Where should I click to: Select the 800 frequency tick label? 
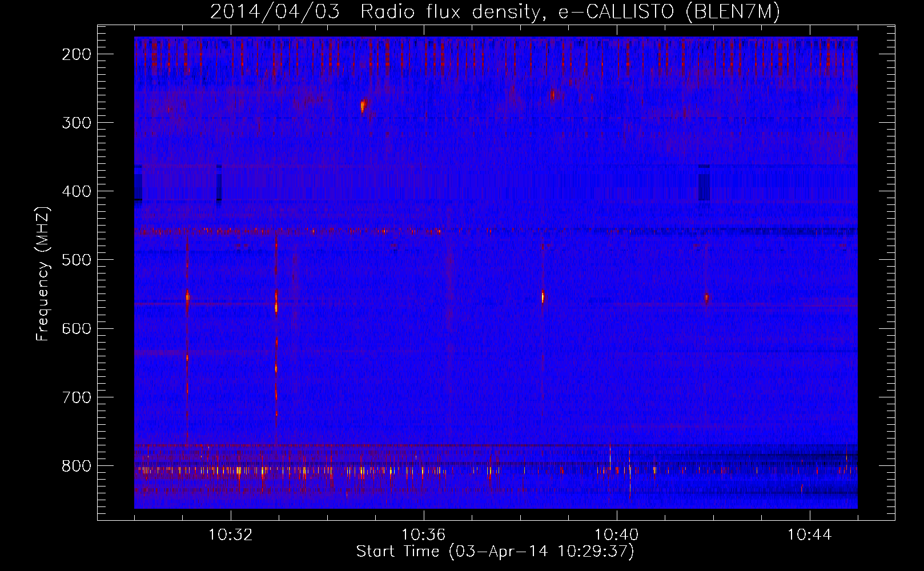coord(76,466)
